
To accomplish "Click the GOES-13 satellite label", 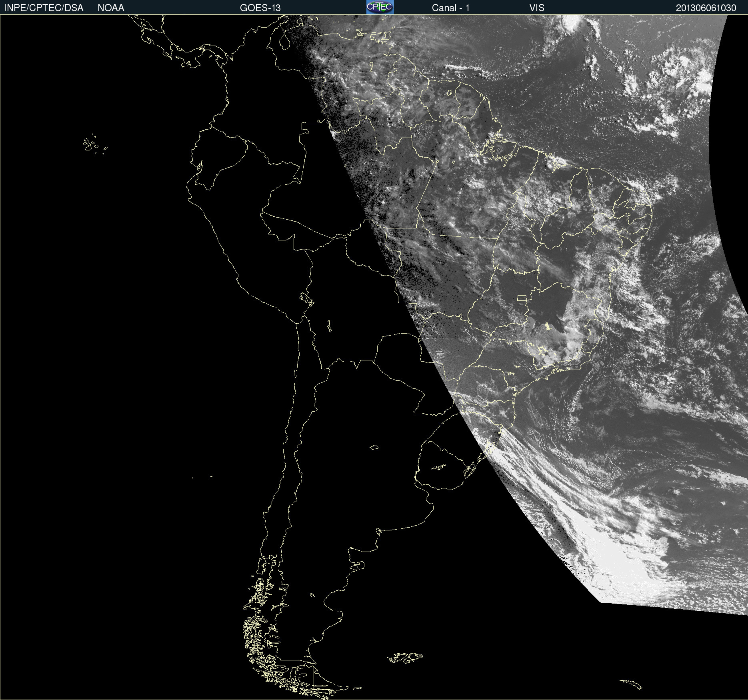I will pyautogui.click(x=260, y=8).
